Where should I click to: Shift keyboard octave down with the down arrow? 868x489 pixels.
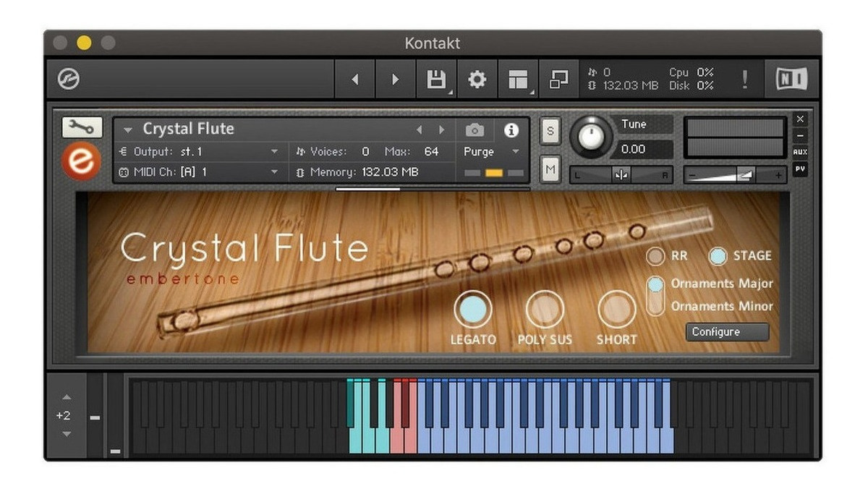pyautogui.click(x=67, y=434)
